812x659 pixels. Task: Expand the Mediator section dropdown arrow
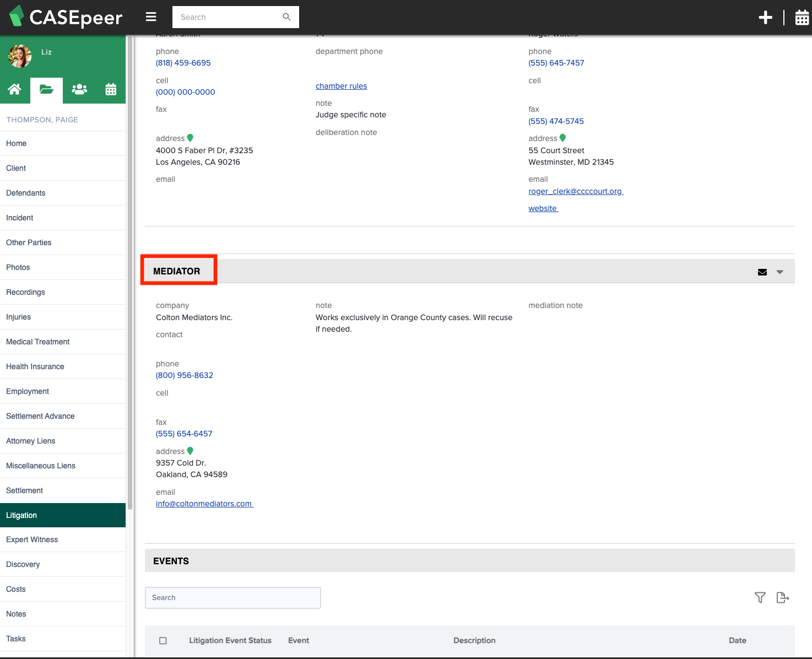click(x=780, y=272)
